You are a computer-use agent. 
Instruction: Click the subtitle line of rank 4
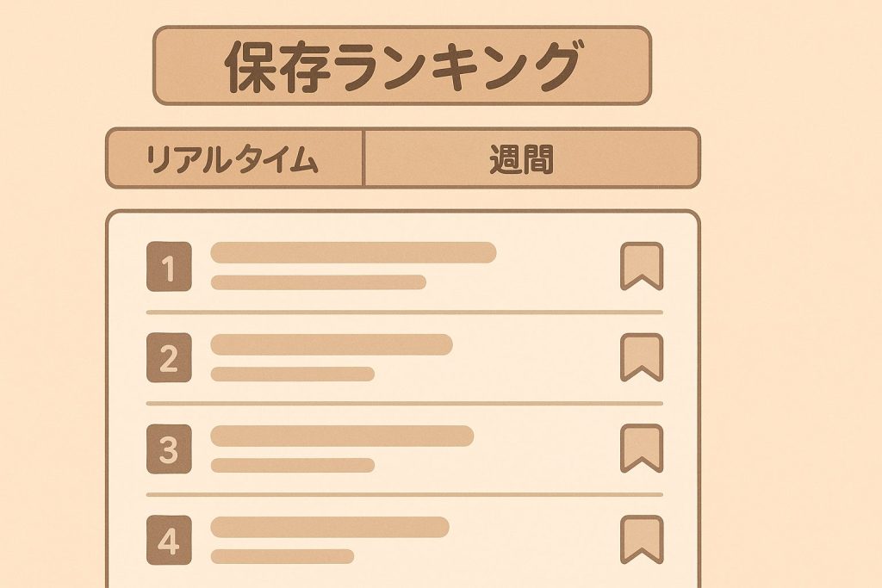[x=283, y=556]
